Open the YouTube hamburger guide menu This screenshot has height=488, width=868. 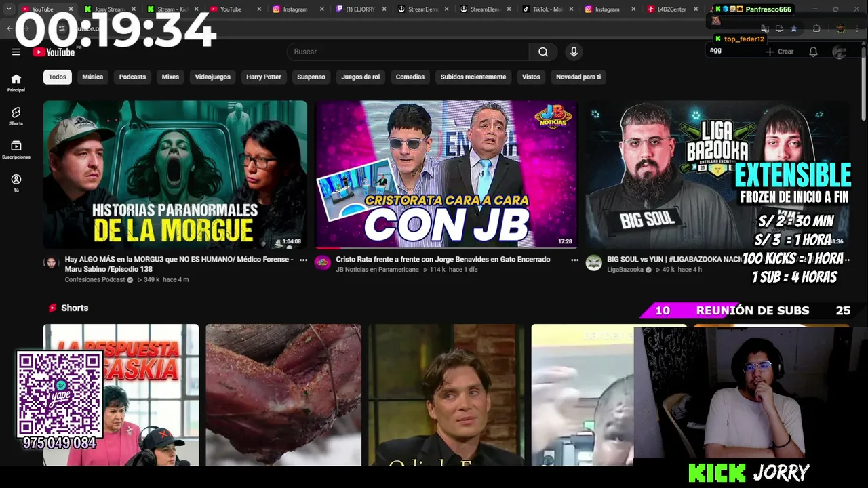click(16, 52)
